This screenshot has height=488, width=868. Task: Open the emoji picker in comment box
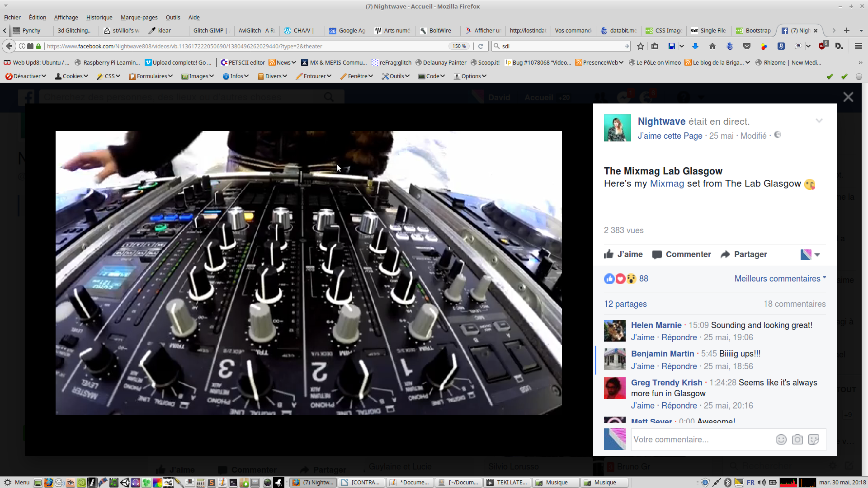[781, 440]
